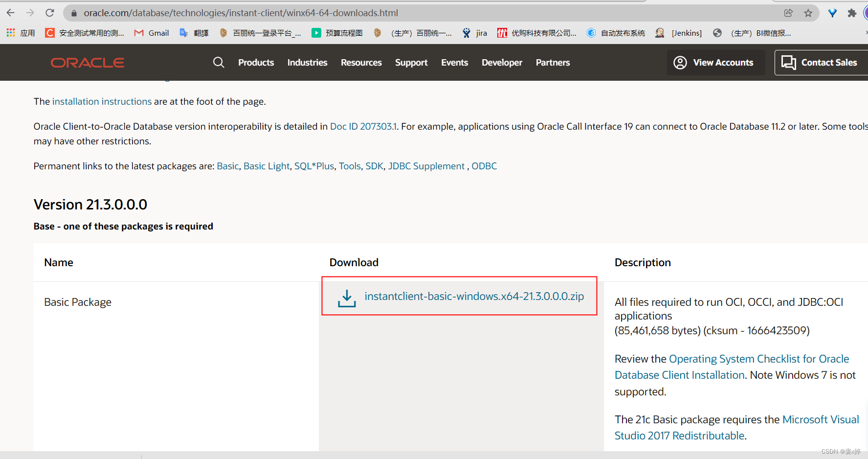The width and height of the screenshot is (868, 459).
Task: Open the Doc ID 207303.1 link
Action: (x=363, y=126)
